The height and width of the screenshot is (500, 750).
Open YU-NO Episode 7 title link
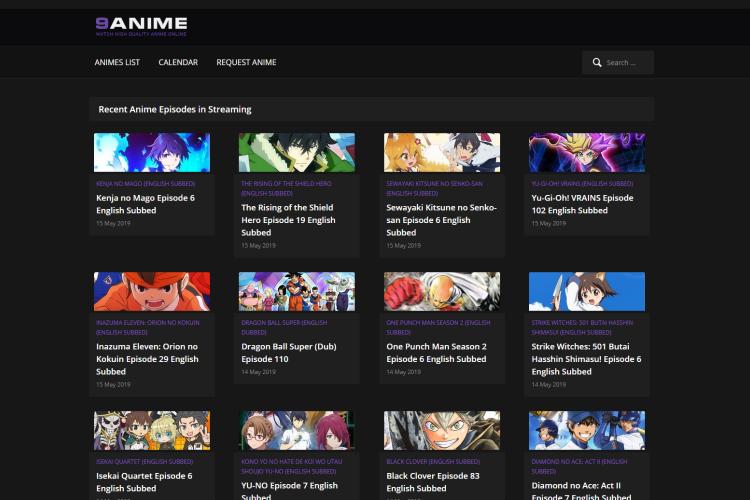(x=289, y=490)
